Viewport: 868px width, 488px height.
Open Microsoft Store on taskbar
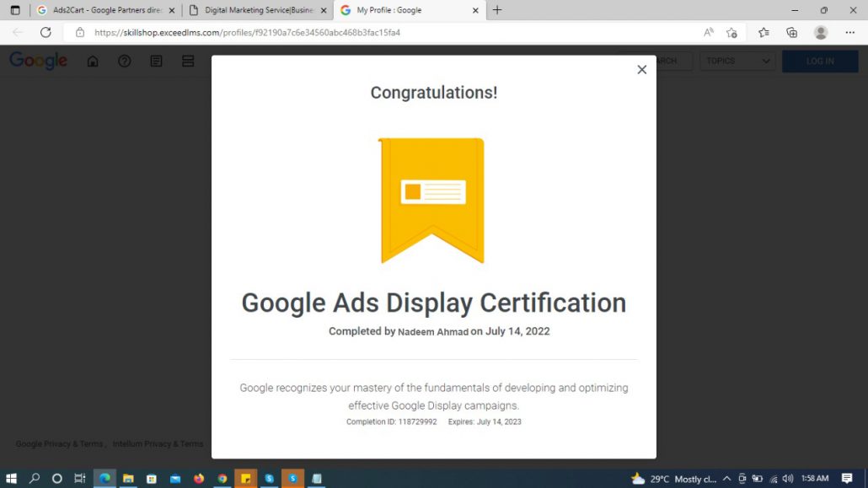pyautogui.click(x=151, y=478)
